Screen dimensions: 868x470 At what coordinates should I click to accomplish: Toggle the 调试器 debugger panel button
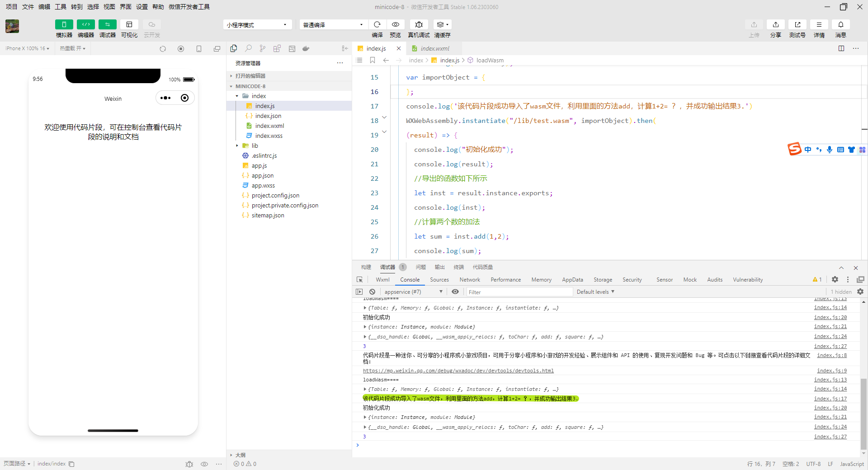coord(108,24)
